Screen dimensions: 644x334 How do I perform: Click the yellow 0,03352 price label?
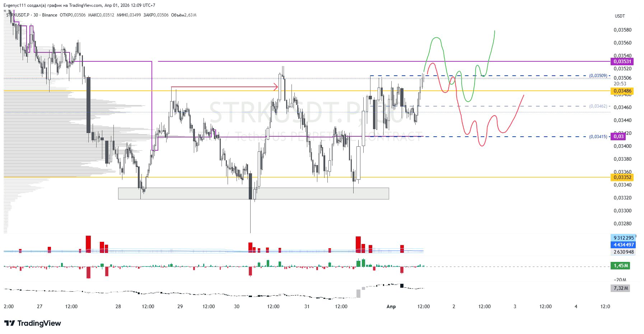(622, 177)
